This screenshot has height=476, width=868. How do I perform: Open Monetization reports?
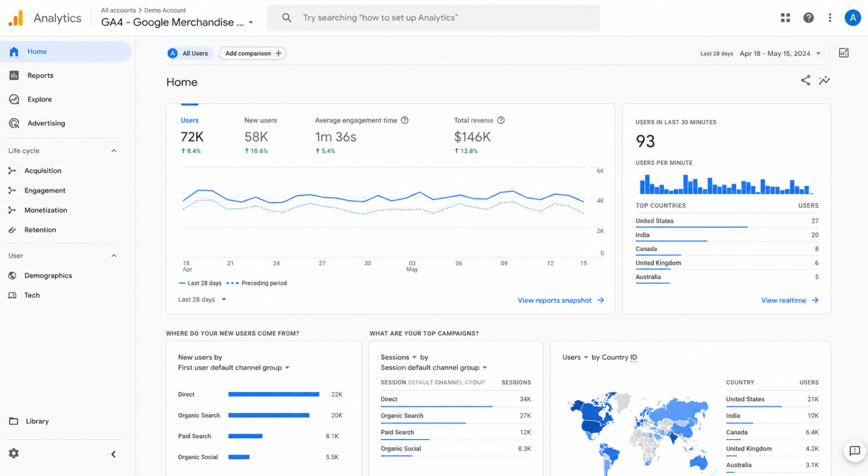pos(46,210)
